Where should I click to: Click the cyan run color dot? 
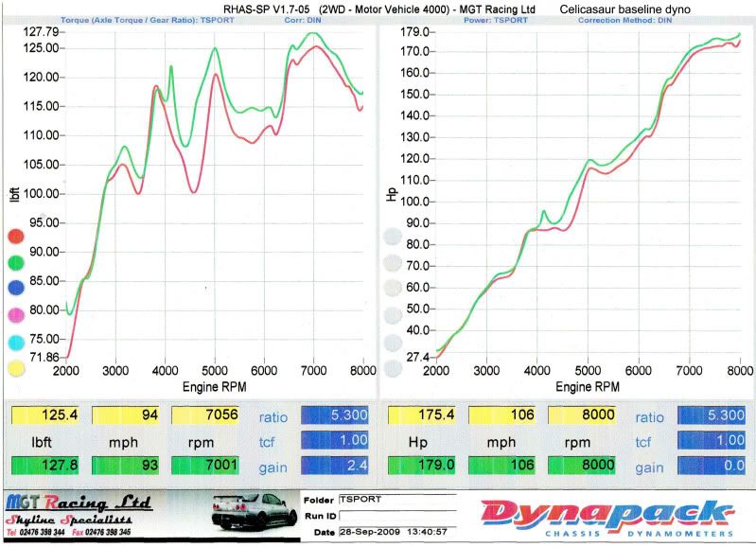pyautogui.click(x=16, y=342)
